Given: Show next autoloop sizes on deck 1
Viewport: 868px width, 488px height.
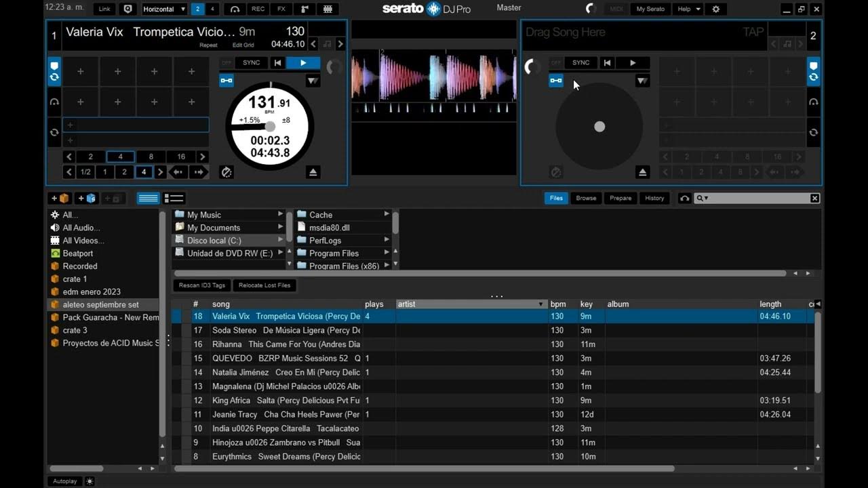Looking at the screenshot, I should tap(202, 157).
